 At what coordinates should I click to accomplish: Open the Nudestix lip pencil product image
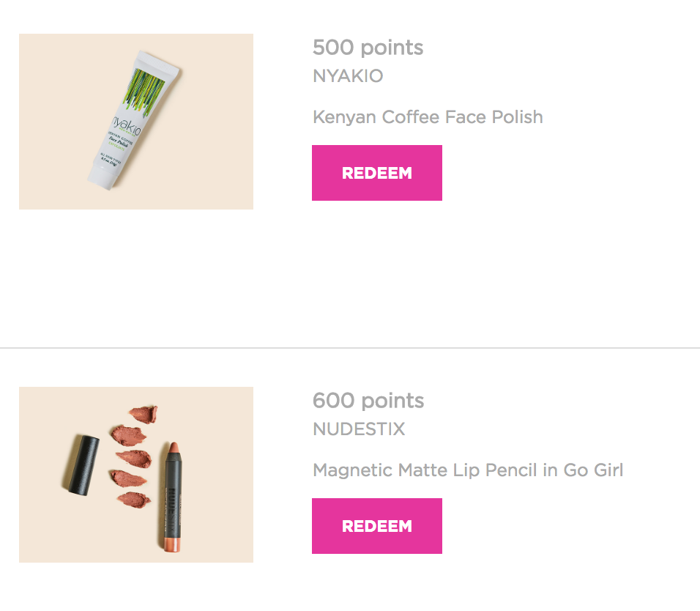pyautogui.click(x=136, y=475)
